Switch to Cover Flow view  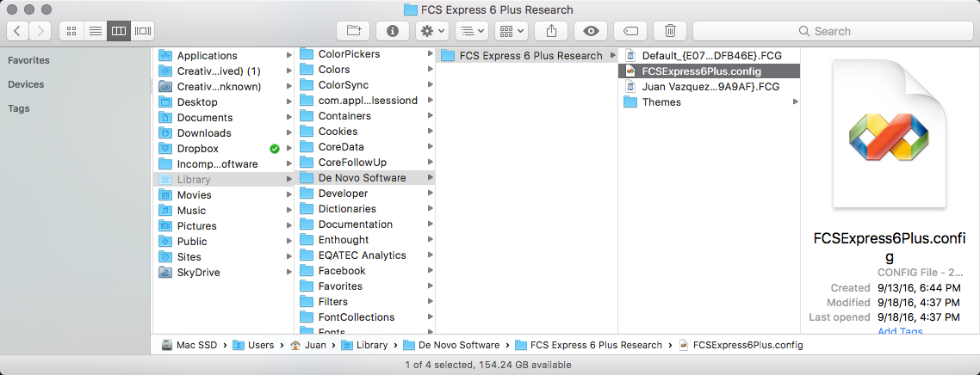142,31
